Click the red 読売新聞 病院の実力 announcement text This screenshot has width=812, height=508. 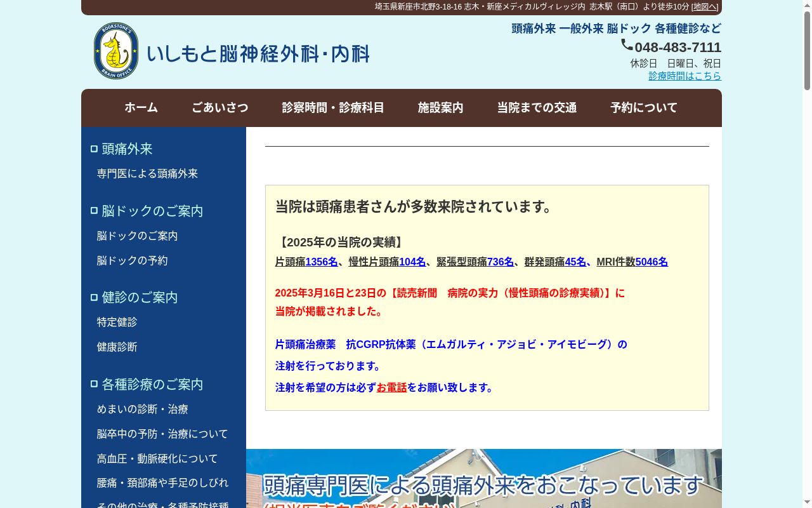450,302
